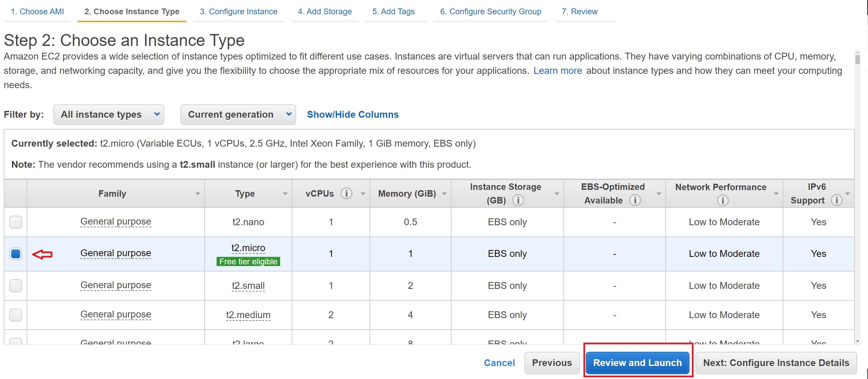Deselect the t2.micro instance checkbox

[16, 254]
